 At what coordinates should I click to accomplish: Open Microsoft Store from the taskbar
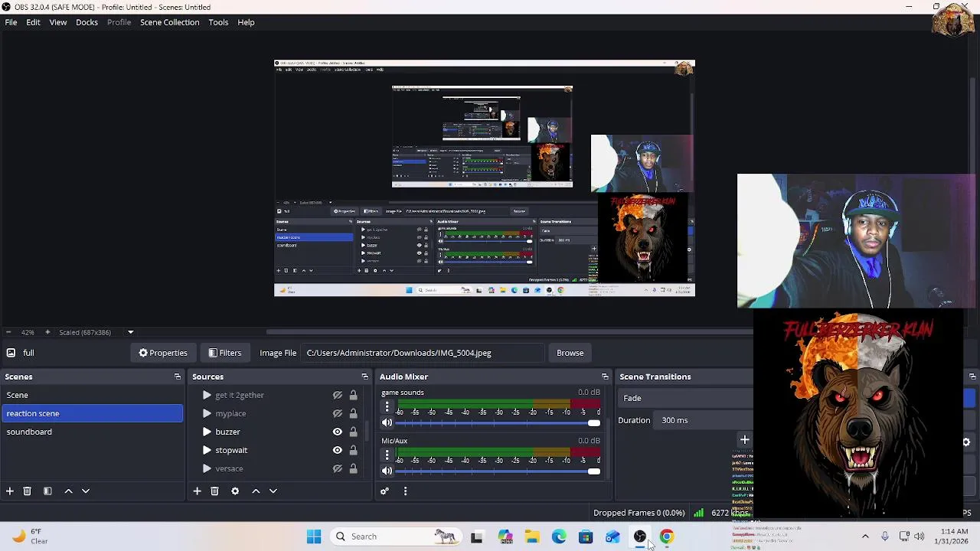tap(586, 536)
